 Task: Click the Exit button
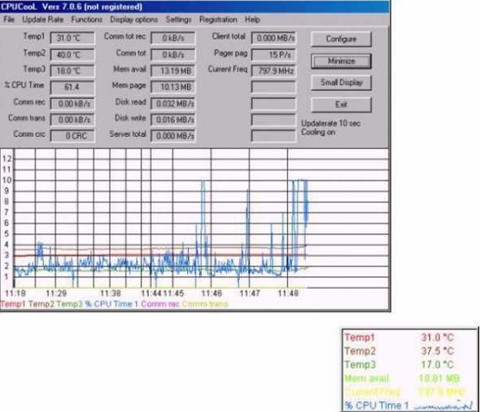tap(341, 104)
